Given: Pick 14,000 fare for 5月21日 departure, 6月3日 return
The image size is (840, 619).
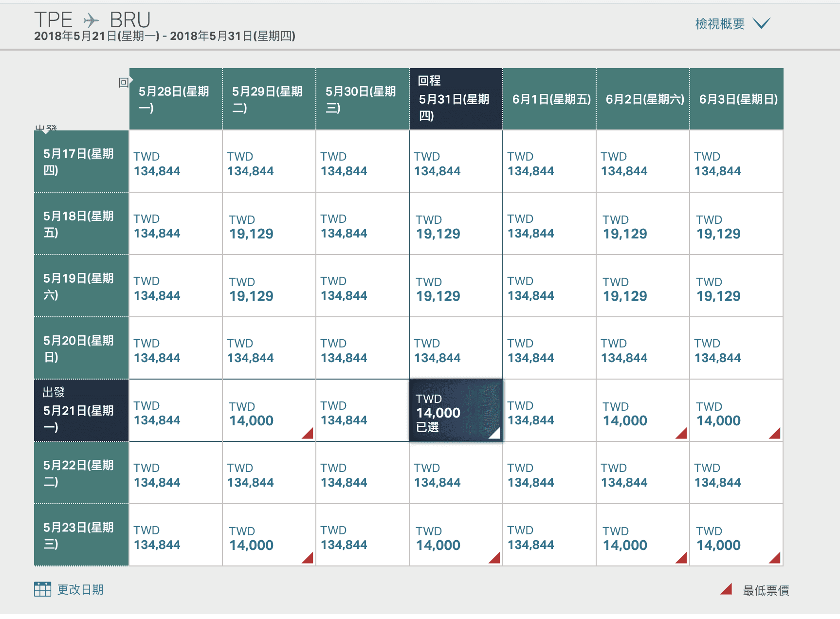Looking at the screenshot, I should [736, 411].
